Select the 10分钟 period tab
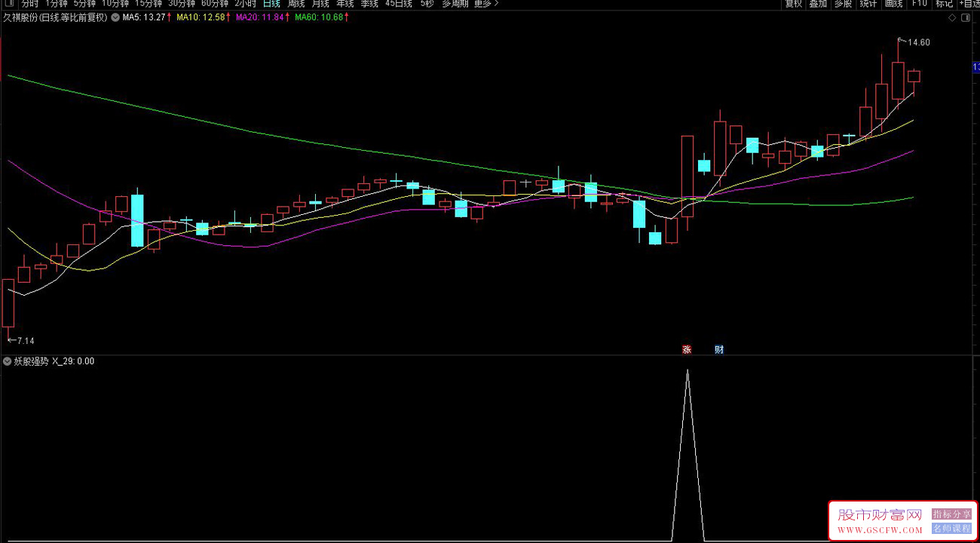 [115, 4]
